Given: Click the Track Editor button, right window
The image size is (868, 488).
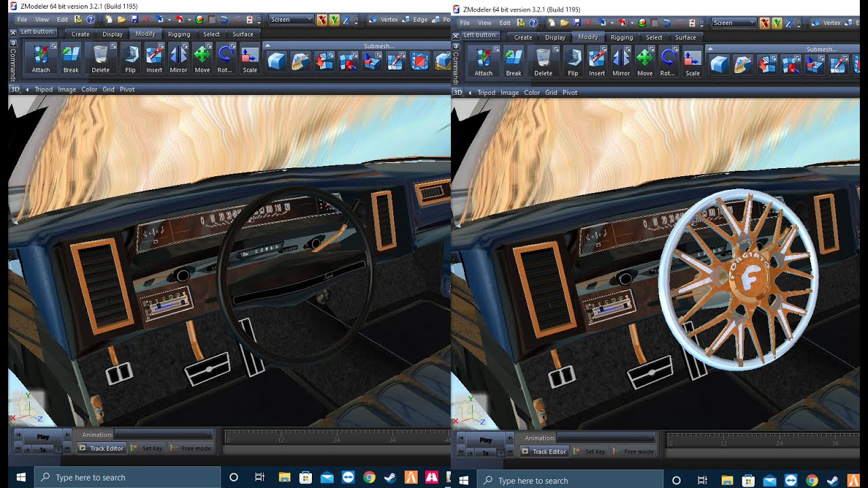Looking at the screenshot, I should tap(544, 451).
